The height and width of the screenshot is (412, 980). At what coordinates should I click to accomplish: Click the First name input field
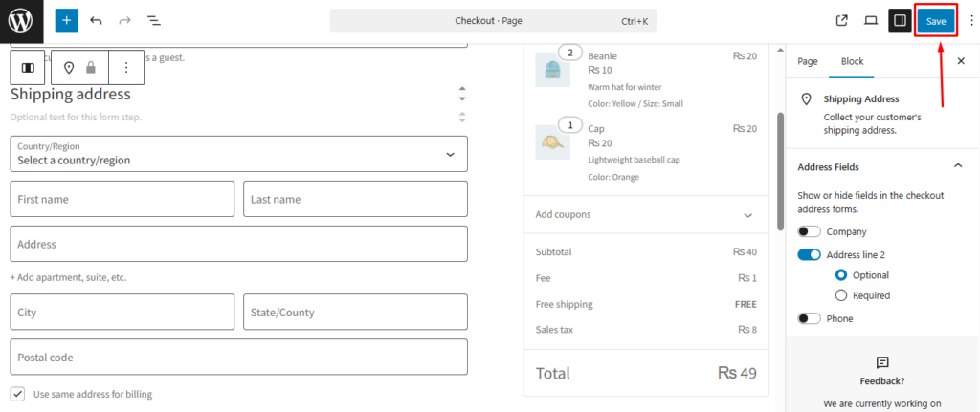(x=122, y=199)
